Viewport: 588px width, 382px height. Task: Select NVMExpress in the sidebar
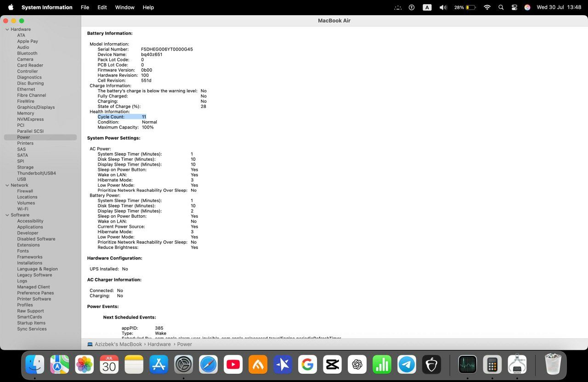click(x=30, y=119)
